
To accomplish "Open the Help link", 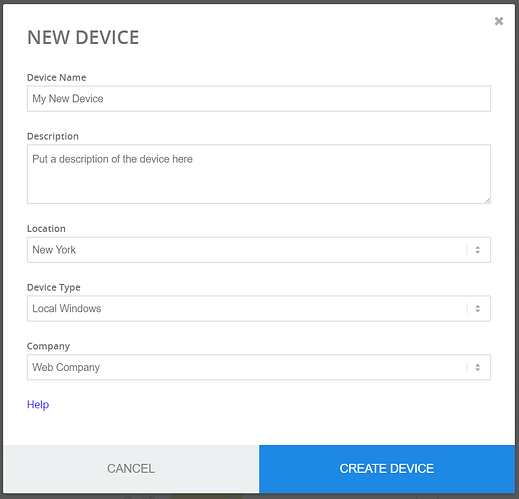I will click(38, 404).
